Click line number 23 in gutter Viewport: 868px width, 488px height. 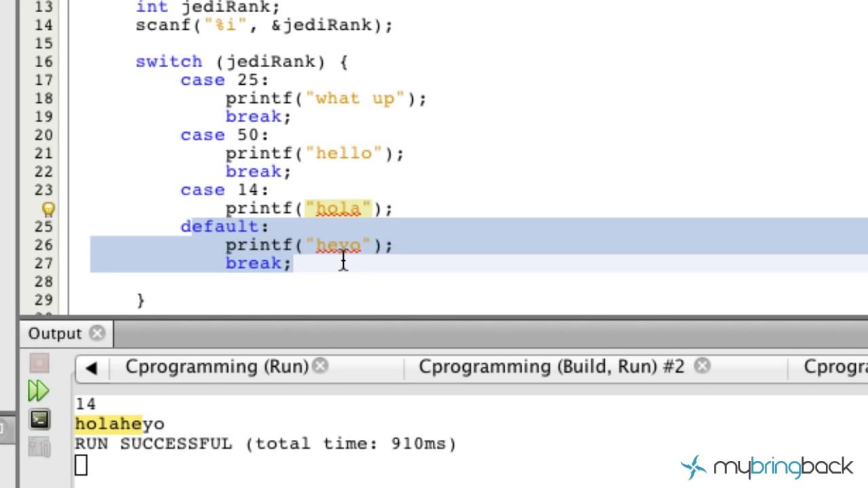coord(43,190)
